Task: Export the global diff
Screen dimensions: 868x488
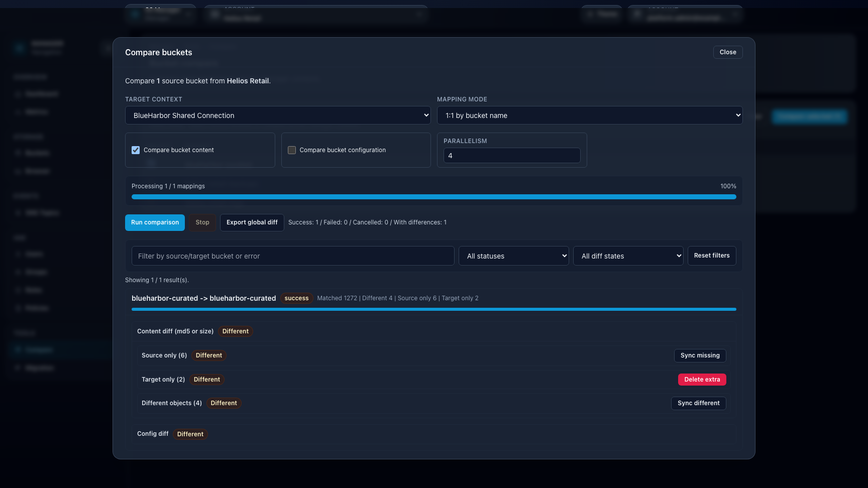Action: tap(252, 222)
